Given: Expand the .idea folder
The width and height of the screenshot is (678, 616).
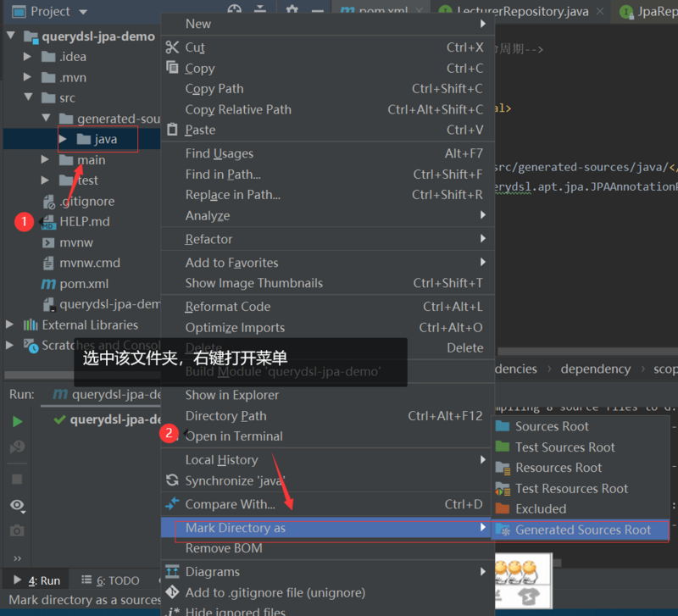Looking at the screenshot, I should coord(27,56).
